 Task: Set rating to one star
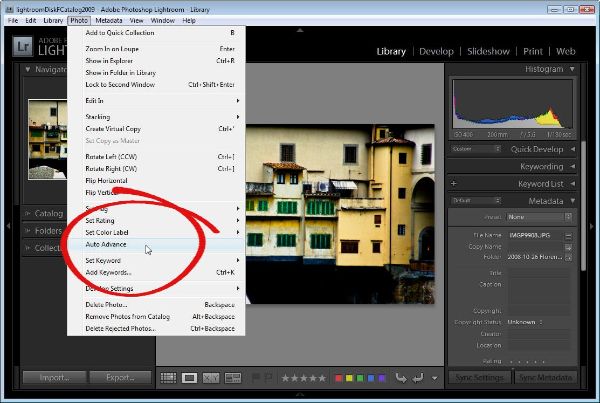[285, 378]
